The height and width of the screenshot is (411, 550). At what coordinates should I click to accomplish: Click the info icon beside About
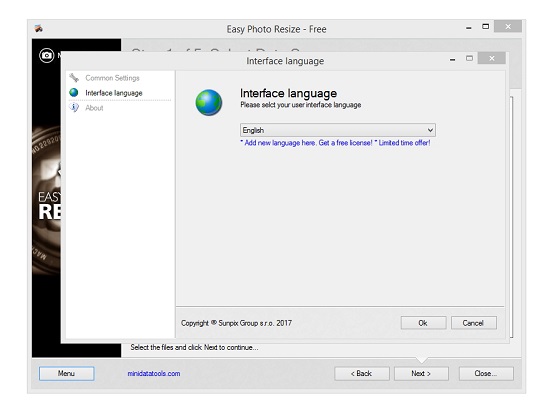click(74, 108)
